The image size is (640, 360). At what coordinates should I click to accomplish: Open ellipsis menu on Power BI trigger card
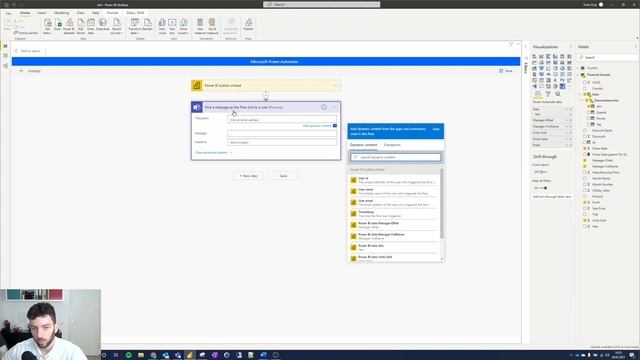coord(335,85)
